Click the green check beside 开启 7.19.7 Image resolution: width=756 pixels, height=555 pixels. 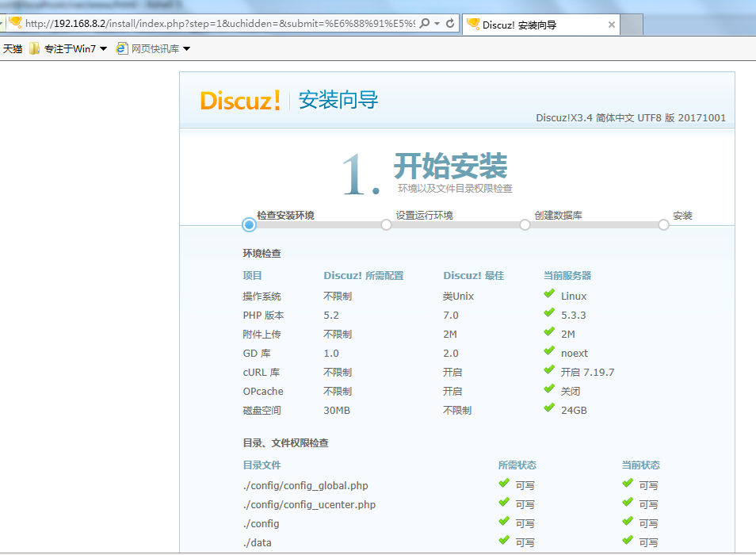549,369
